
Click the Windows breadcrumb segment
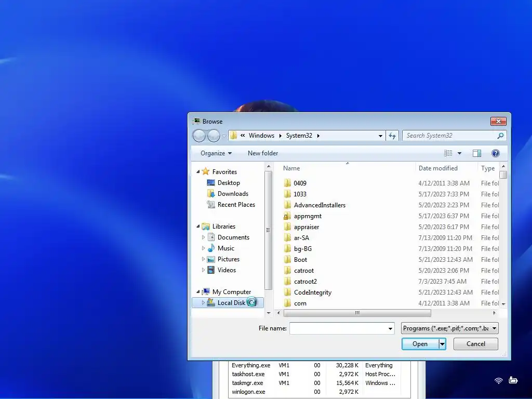(261, 136)
